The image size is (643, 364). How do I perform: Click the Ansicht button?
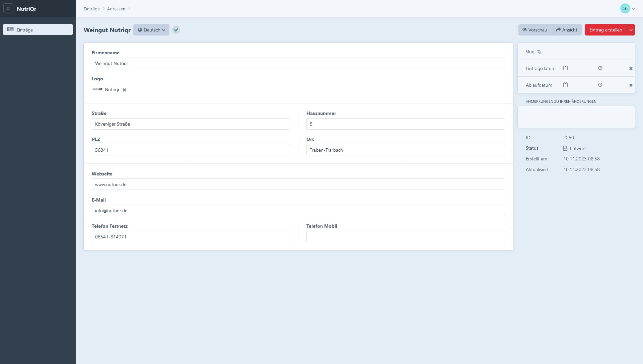[567, 30]
